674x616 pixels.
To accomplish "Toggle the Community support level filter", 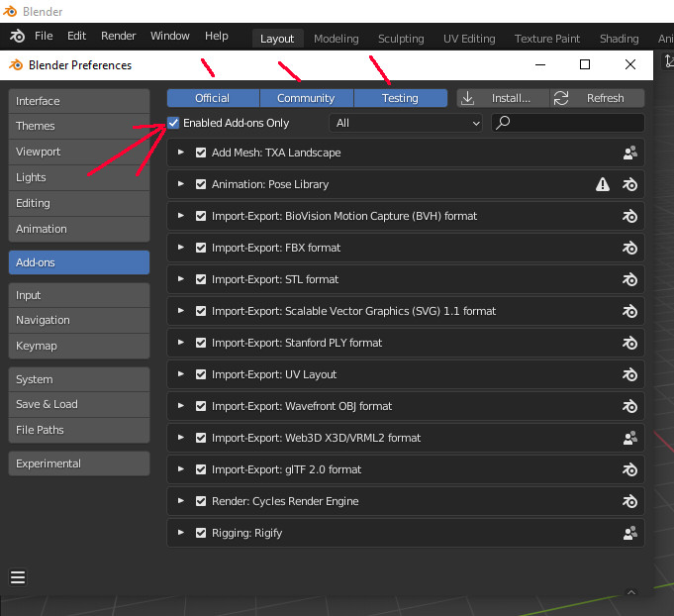I will tap(307, 98).
